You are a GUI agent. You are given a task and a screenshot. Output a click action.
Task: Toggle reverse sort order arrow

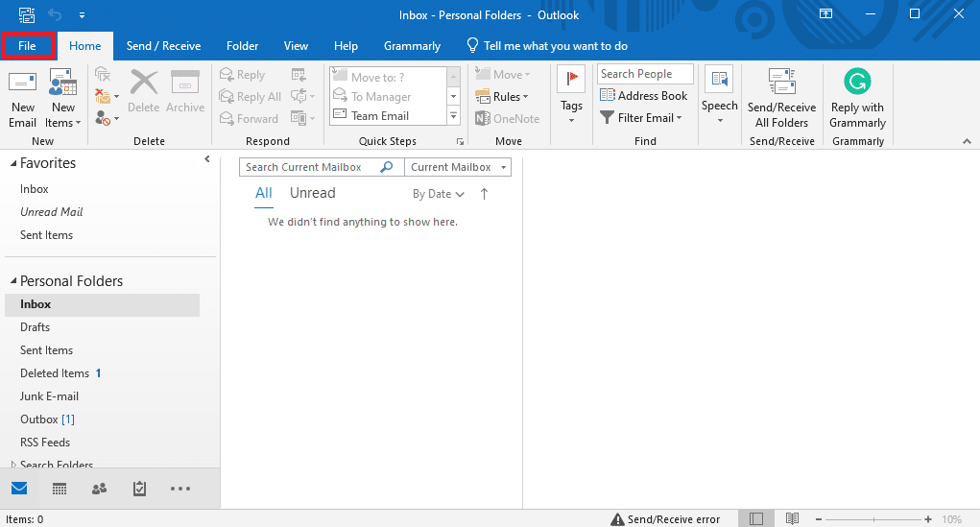[485, 194]
